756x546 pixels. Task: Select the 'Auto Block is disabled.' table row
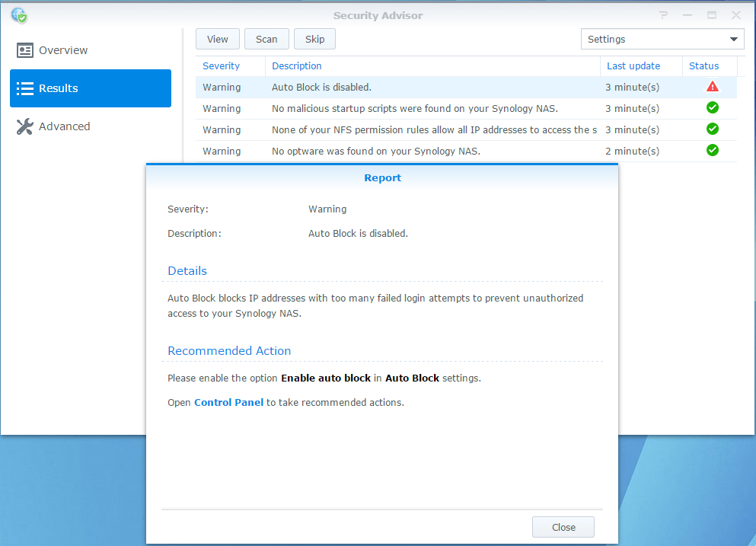coord(466,88)
